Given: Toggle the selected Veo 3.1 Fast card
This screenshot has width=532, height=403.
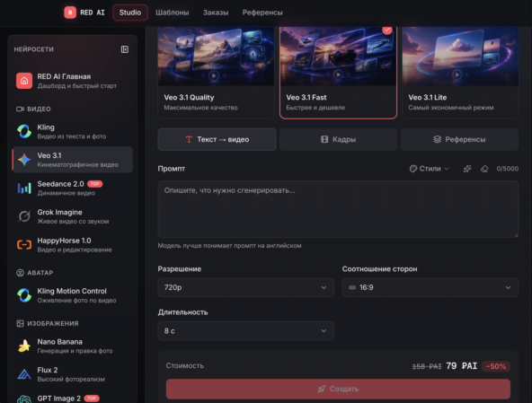Looking at the screenshot, I should click(x=338, y=72).
